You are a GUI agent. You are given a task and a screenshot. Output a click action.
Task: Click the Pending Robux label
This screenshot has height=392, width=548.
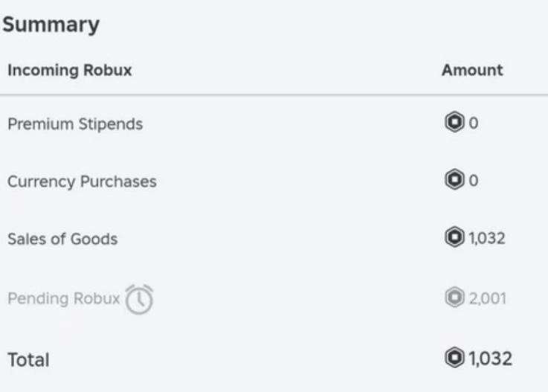pos(64,298)
